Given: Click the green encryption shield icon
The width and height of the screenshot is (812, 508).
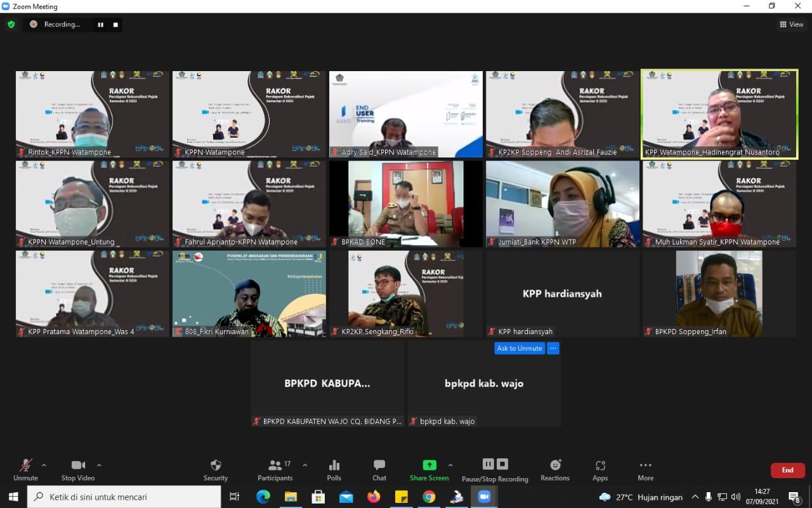Looking at the screenshot, I should [x=11, y=25].
